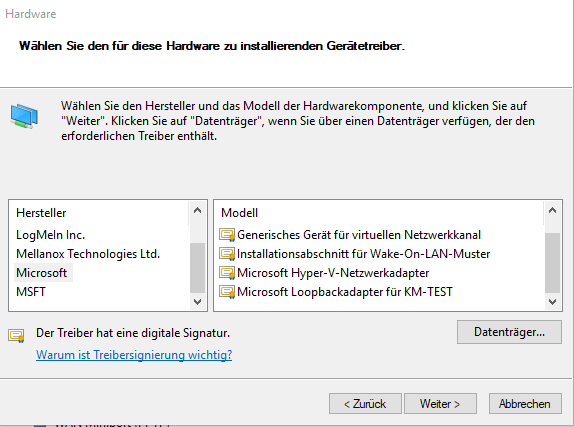Click certificate icon beside Microsoft Hyper-V-Netzwerkadapter
Viewport: 574px width, 427px height.
(227, 273)
